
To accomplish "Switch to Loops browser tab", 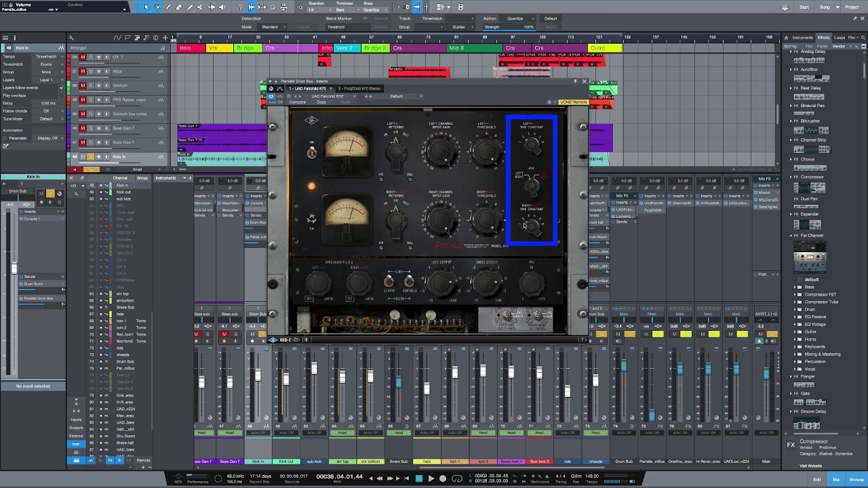I will 840,38.
